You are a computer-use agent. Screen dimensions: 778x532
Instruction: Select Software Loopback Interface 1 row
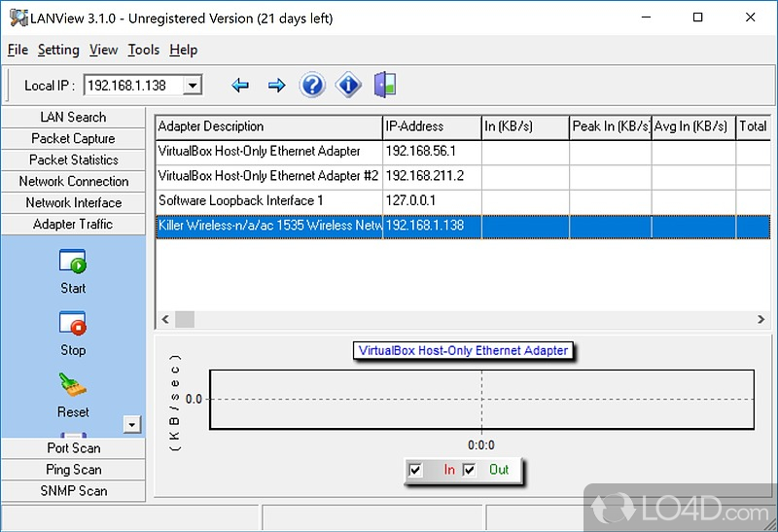(x=464, y=201)
